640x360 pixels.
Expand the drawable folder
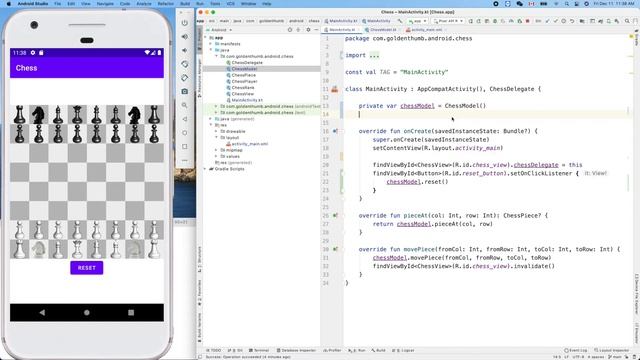point(216,131)
